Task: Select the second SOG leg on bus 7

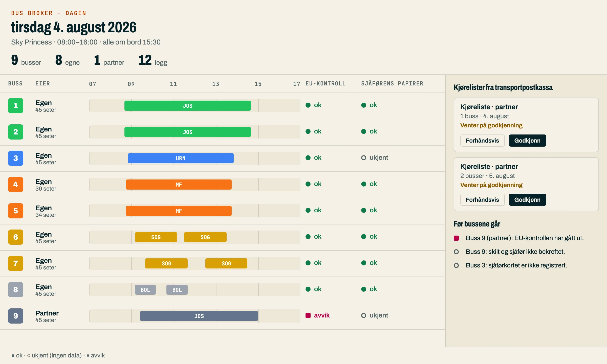Action: 226,263
